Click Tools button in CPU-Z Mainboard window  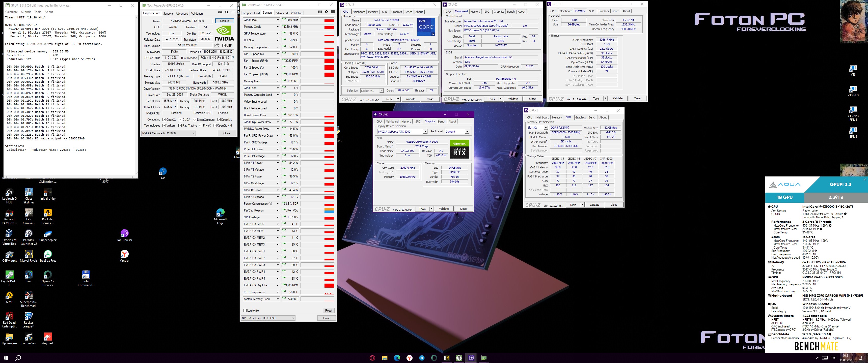coord(492,99)
